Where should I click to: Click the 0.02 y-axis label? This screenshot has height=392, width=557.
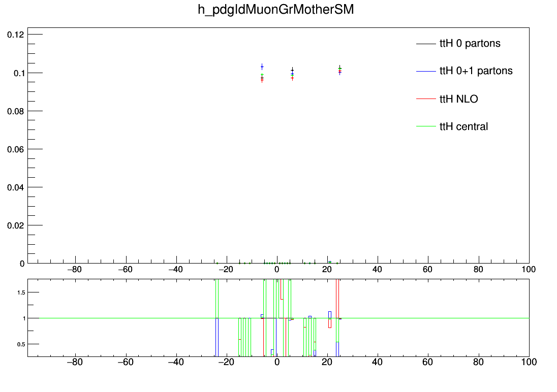(x=16, y=225)
